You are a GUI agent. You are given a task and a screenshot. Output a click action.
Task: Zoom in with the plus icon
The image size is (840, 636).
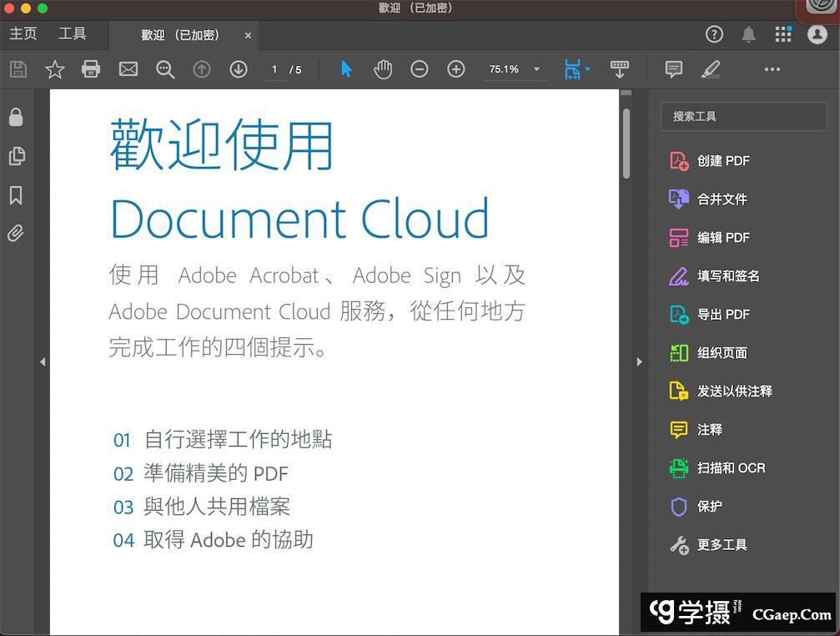456,69
